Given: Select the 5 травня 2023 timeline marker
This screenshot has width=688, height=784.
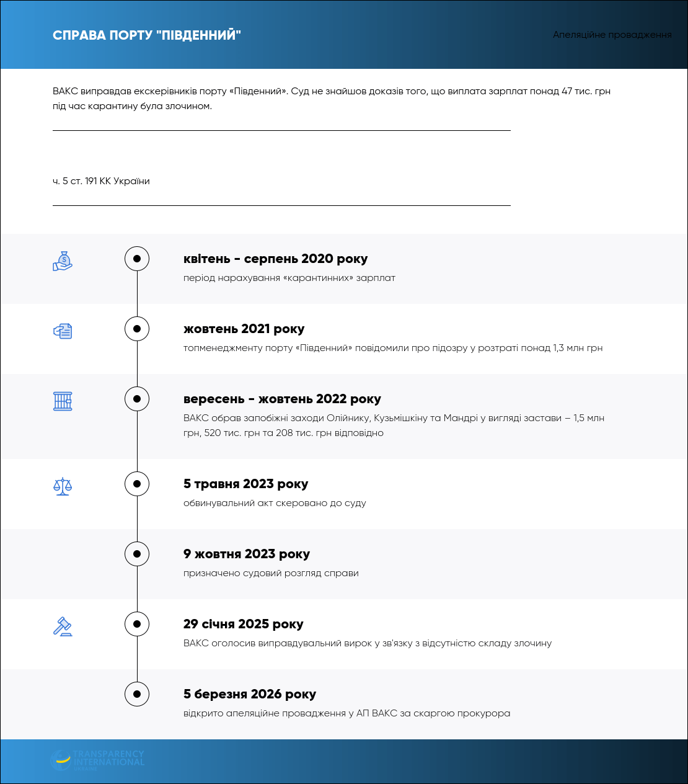Looking at the screenshot, I should (x=137, y=484).
